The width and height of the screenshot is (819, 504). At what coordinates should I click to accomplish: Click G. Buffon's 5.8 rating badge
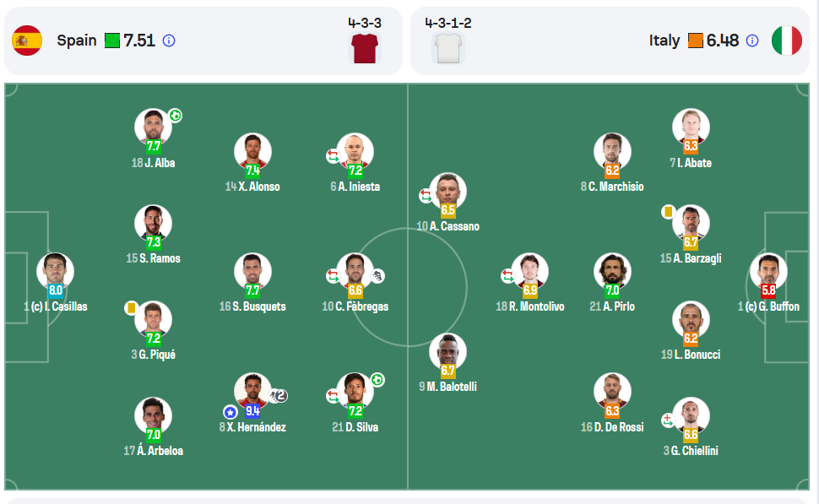tap(768, 290)
